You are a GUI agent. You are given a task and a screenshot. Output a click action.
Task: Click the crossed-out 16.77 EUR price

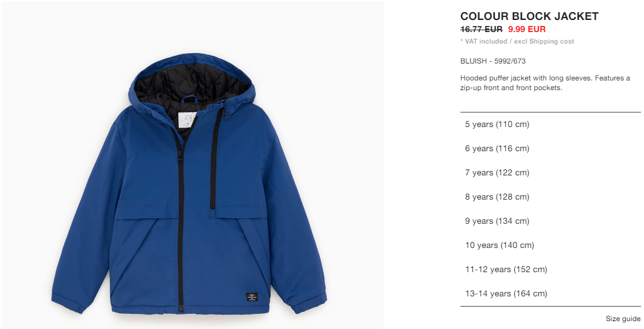pyautogui.click(x=481, y=29)
